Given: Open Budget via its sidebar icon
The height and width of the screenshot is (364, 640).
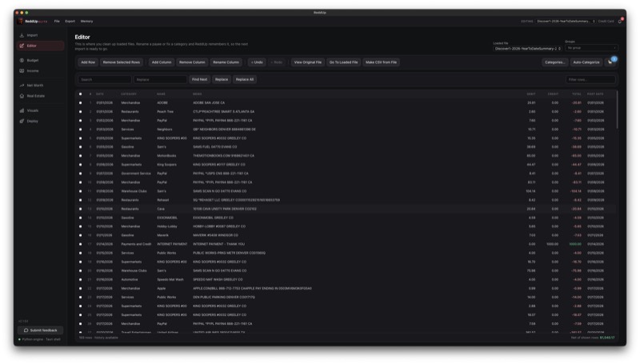Looking at the screenshot, I should pyautogui.click(x=22, y=60).
